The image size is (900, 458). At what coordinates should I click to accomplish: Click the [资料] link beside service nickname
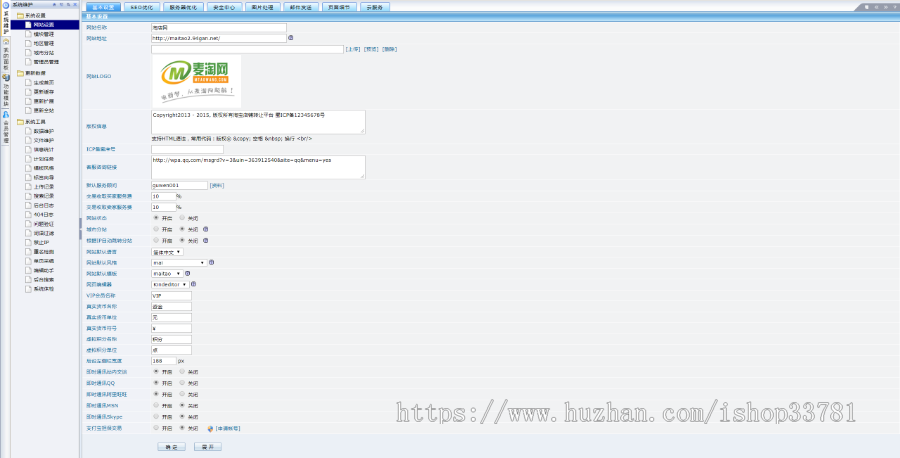217,185
